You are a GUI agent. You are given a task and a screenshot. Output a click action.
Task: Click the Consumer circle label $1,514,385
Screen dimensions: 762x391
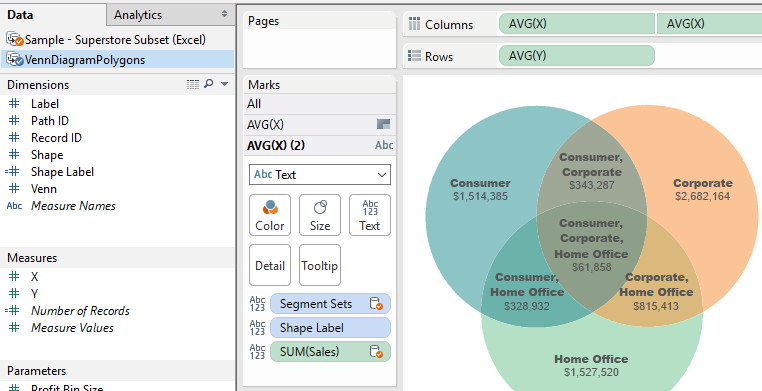[480, 190]
